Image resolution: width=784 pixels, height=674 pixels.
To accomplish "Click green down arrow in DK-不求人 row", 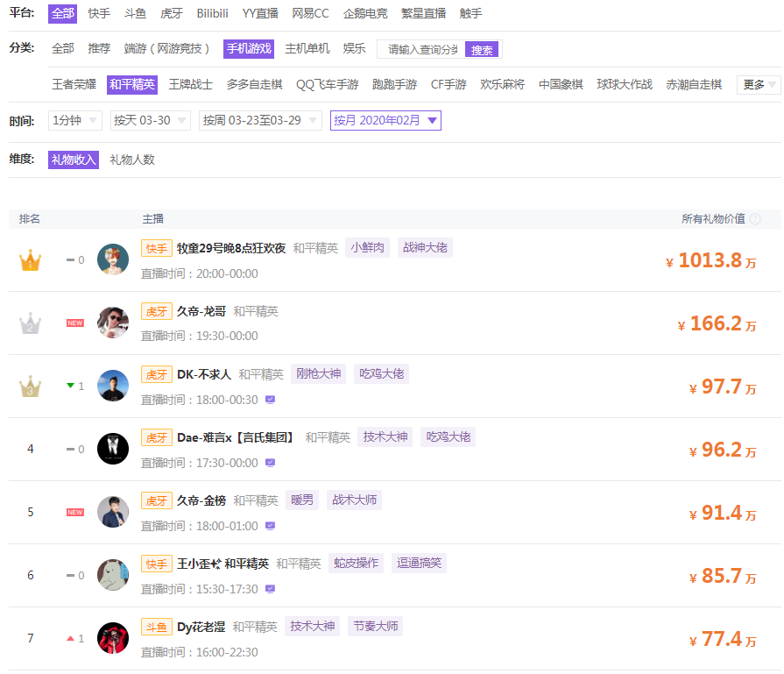I will pos(70,386).
